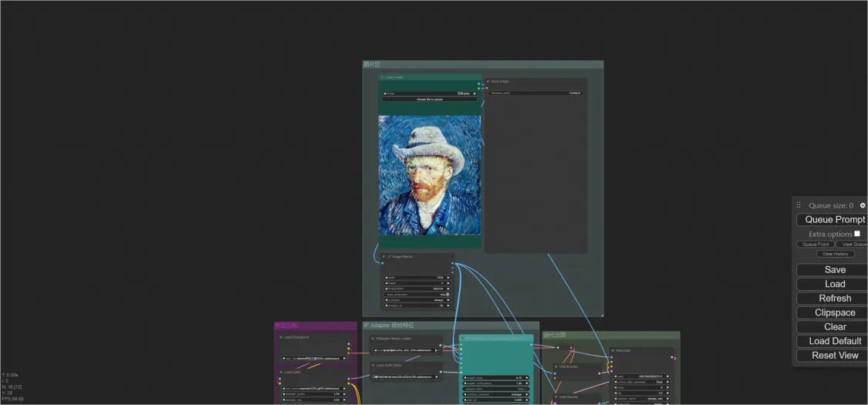The width and height of the screenshot is (868, 405).
Task: Click the green MODEL output dot on IPAdapter Model Loader
Action: pyautogui.click(x=441, y=346)
